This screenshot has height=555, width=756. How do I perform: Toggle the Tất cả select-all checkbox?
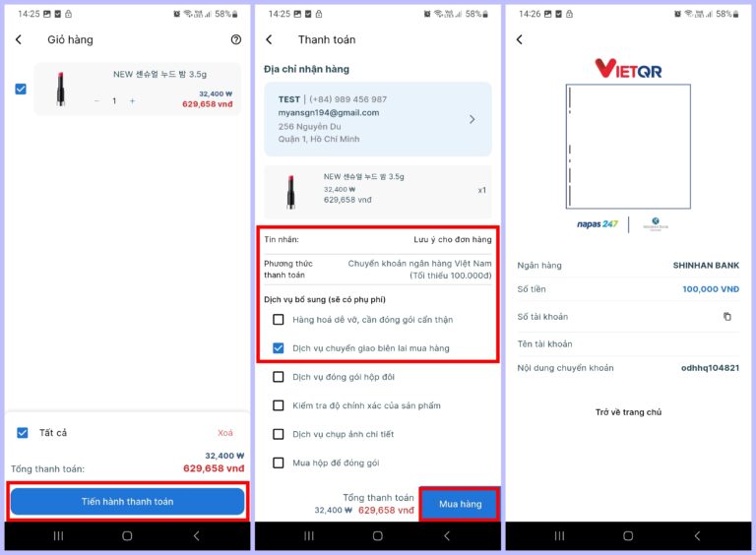click(x=23, y=433)
